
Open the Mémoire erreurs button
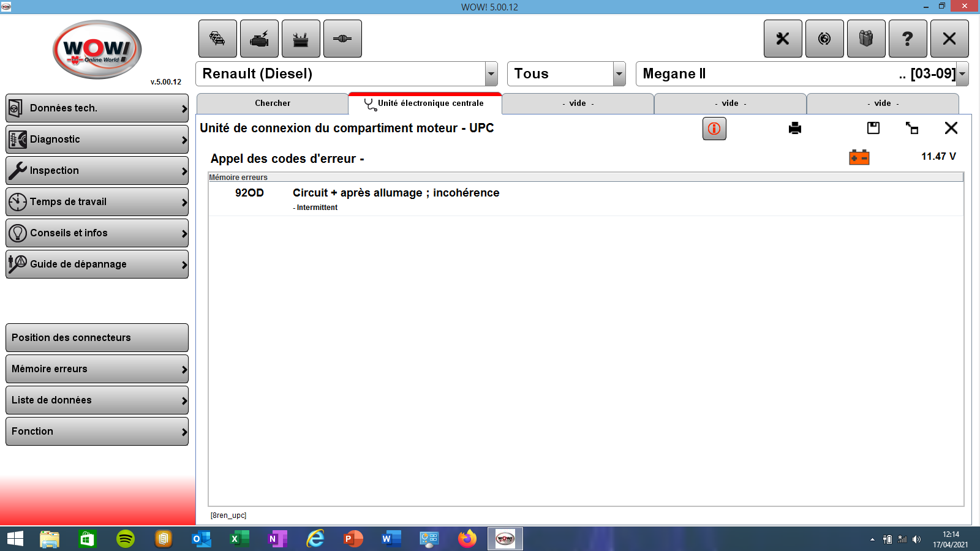(97, 369)
